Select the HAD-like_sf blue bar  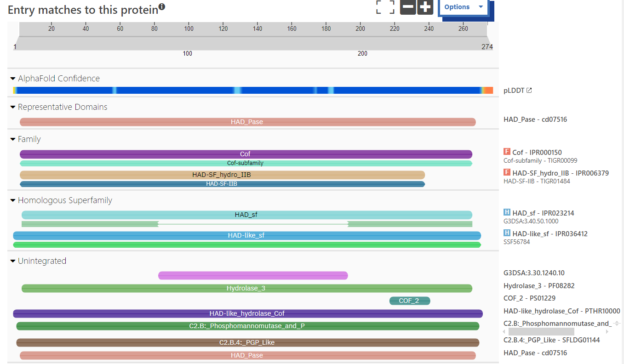coord(247,235)
